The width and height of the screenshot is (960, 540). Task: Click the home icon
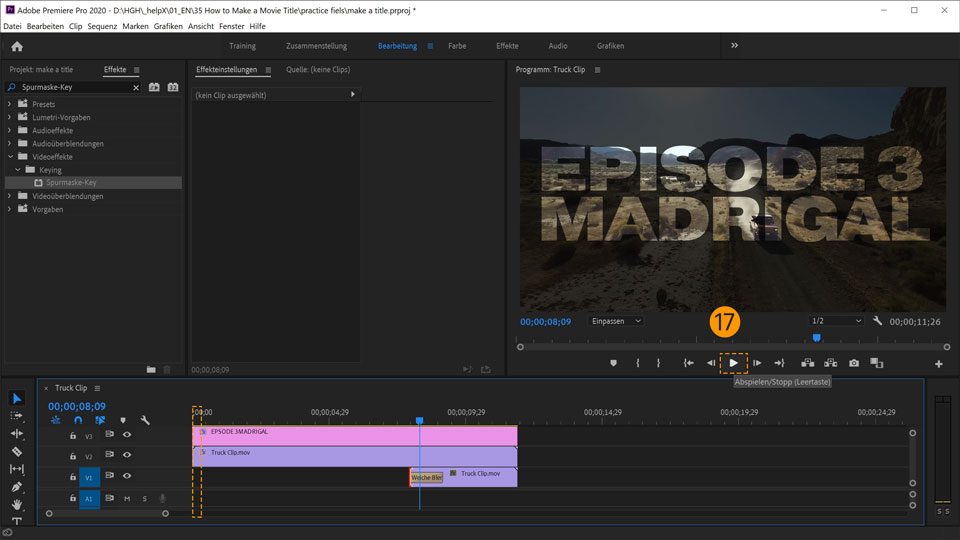[17, 46]
